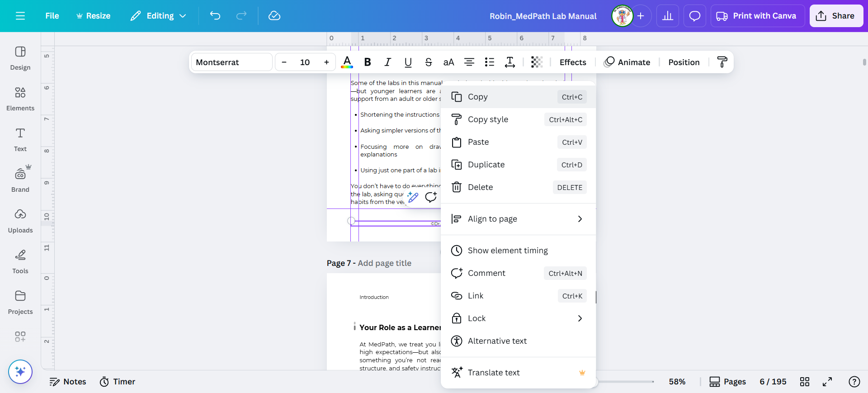This screenshot has width=868, height=393.
Task: Open the Uploads sidebar panel
Action: pos(20,221)
